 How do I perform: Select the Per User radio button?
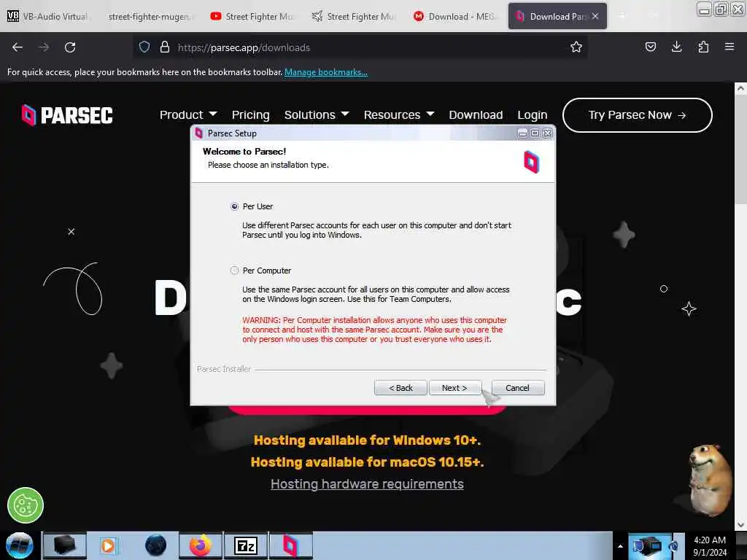point(234,206)
